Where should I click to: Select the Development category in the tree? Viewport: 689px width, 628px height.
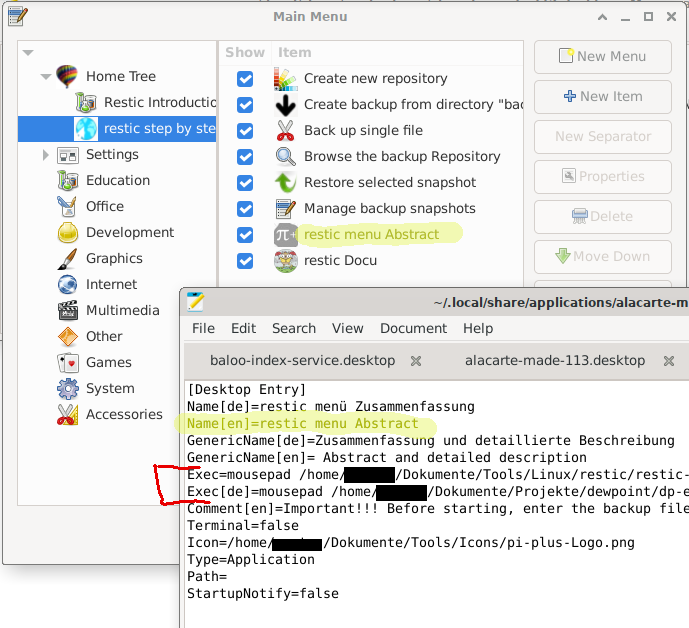[x=130, y=233]
